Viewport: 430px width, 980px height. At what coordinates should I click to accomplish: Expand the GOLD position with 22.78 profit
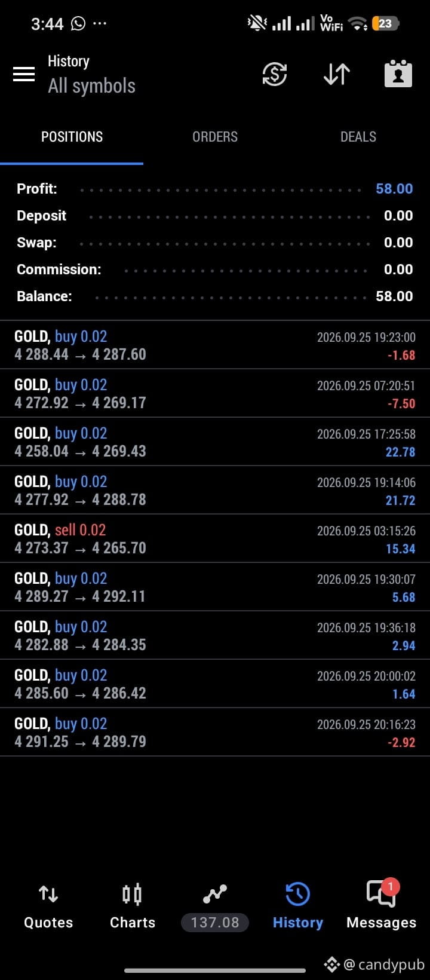click(215, 442)
